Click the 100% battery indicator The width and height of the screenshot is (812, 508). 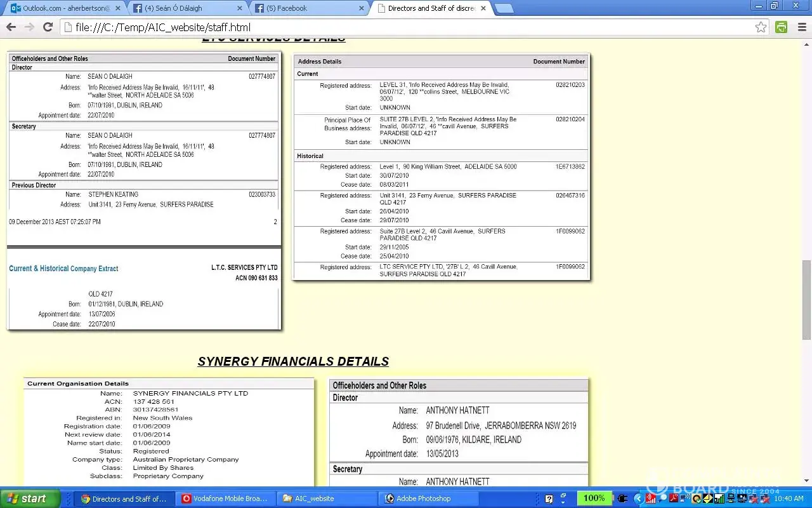[x=594, y=498]
